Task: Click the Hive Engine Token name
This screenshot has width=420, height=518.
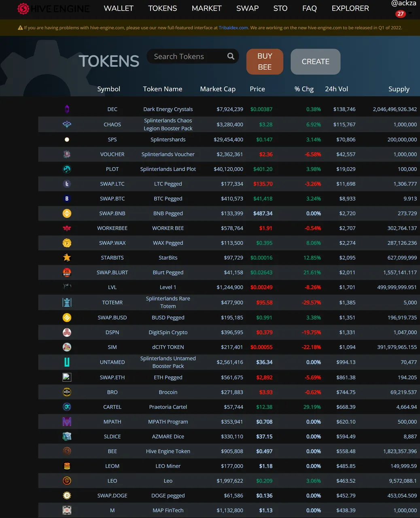Action: pyautogui.click(x=168, y=451)
